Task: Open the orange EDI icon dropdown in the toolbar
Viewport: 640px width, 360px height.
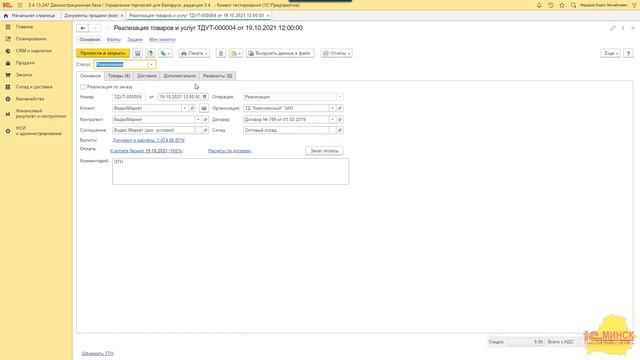Action: [x=236, y=53]
